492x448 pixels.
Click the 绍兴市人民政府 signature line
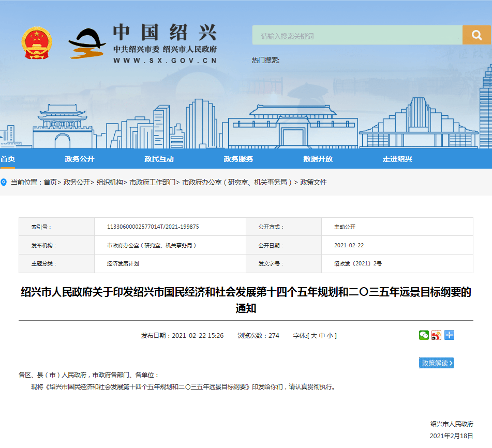coord(452,424)
